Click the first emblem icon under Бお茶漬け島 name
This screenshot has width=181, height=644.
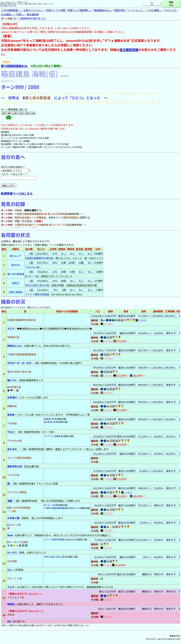click(8, 390)
